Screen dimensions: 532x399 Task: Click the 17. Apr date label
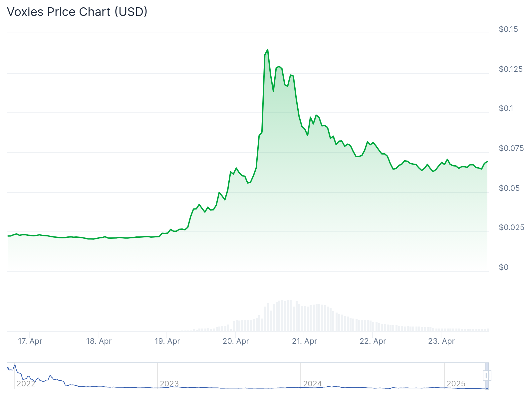pyautogui.click(x=30, y=341)
